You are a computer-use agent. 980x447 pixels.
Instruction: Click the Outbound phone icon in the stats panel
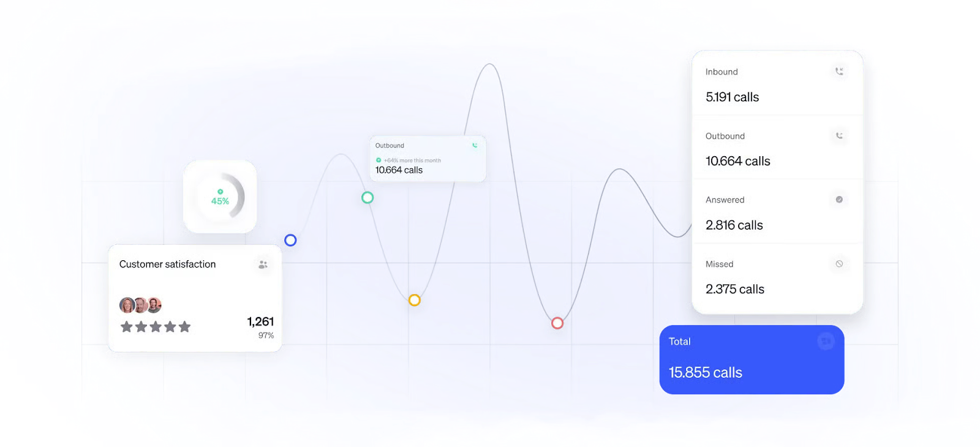point(839,136)
